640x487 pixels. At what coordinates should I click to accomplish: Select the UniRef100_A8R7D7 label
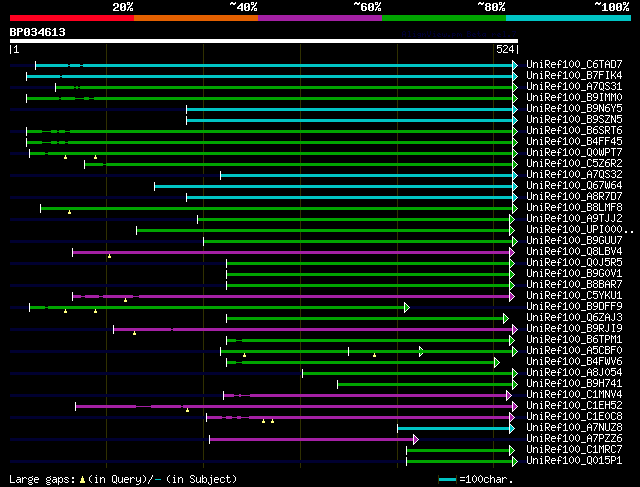tap(574, 197)
